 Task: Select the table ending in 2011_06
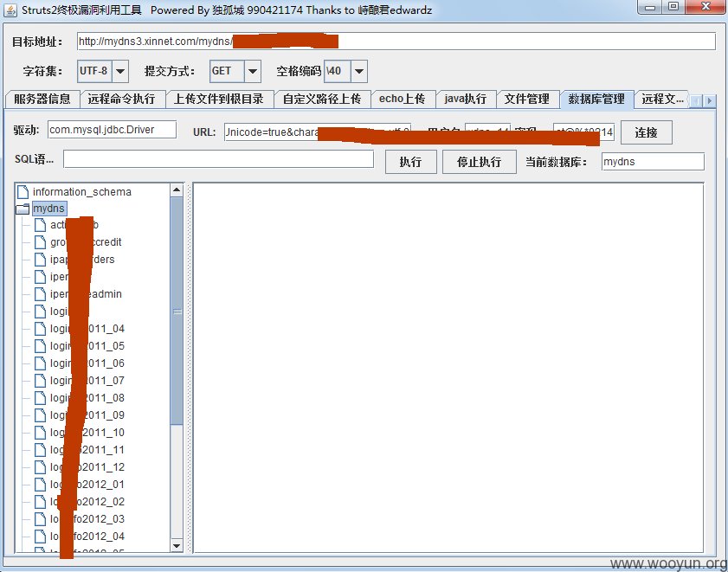coord(87,363)
